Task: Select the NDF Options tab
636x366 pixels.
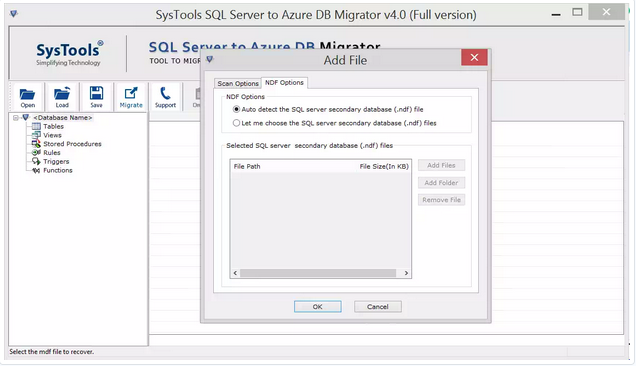Action: click(x=284, y=82)
